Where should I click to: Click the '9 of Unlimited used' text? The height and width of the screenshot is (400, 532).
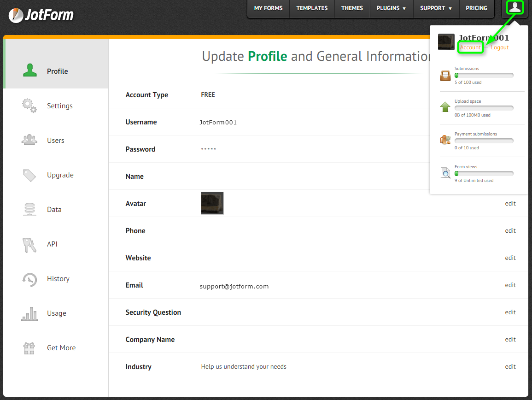click(474, 181)
